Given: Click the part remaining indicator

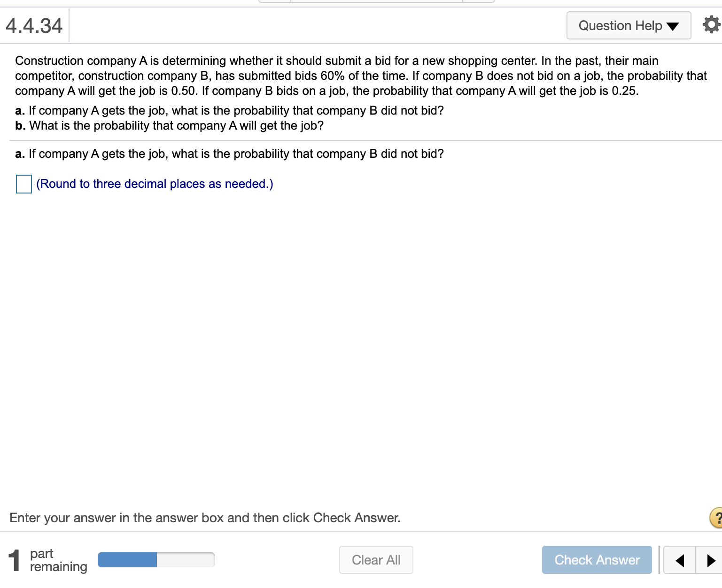Looking at the screenshot, I should 48,560.
